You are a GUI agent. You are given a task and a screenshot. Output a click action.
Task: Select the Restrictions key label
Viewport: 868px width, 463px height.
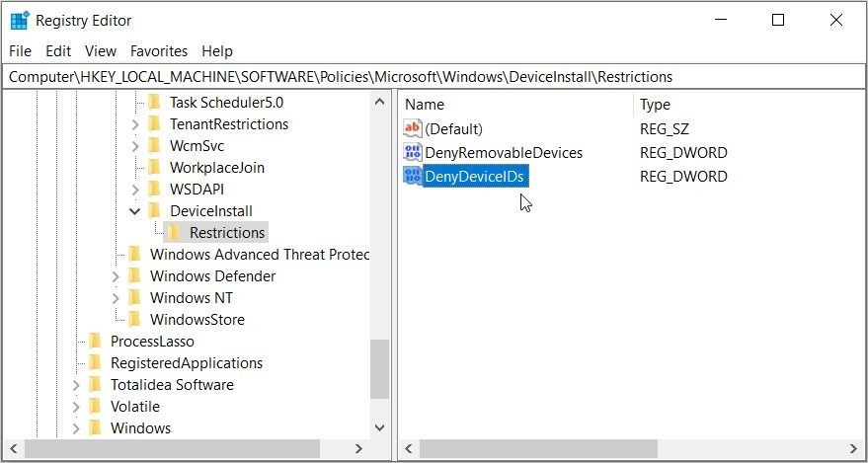(227, 232)
